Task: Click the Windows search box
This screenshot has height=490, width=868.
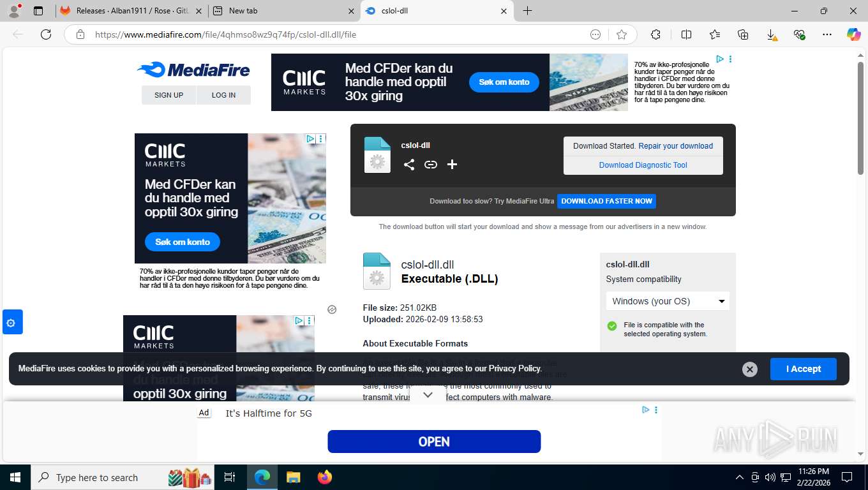Action: (123, 477)
